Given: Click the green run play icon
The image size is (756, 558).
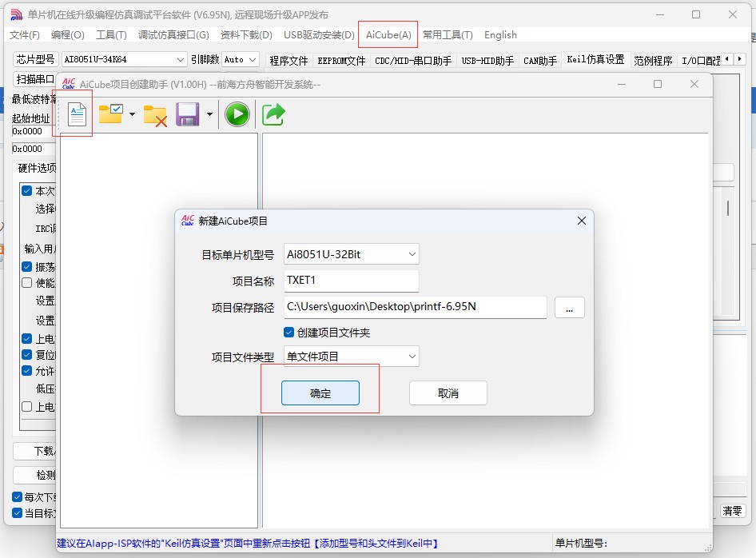Looking at the screenshot, I should 237,114.
